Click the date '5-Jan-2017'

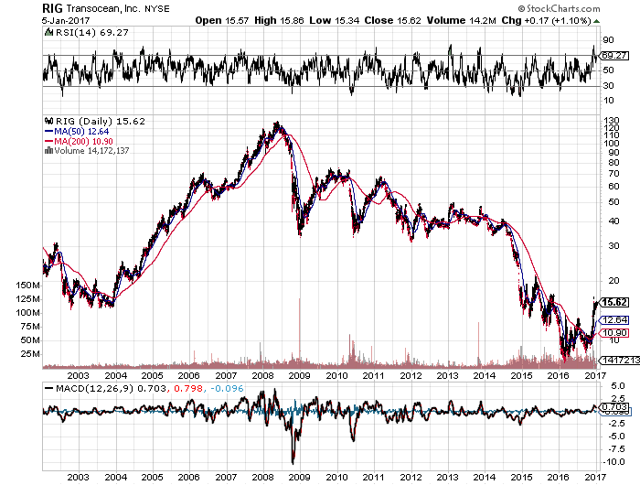pyautogui.click(x=66, y=20)
